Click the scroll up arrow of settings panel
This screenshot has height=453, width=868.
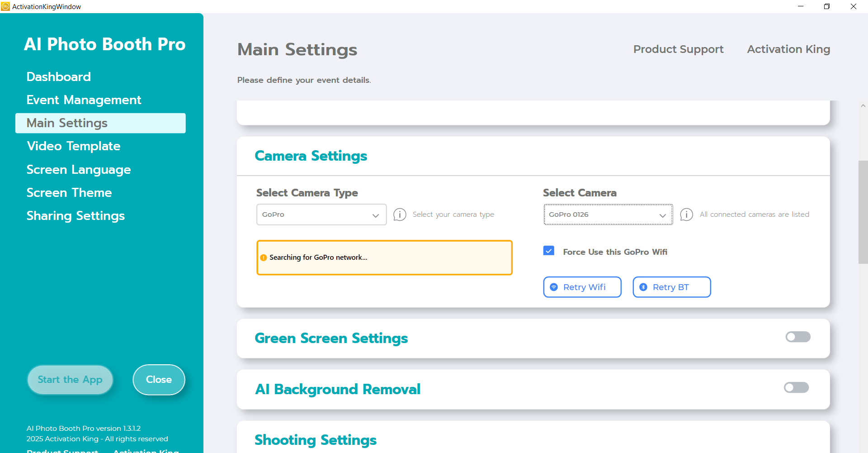click(x=863, y=106)
